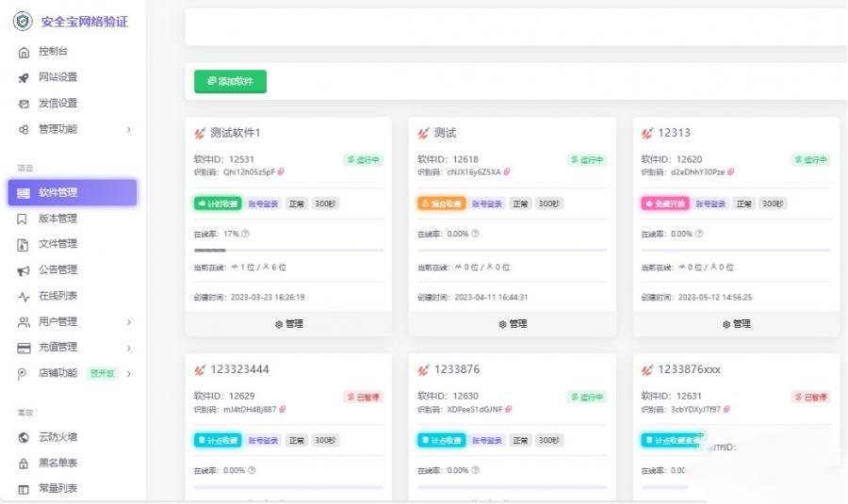Image resolution: width=848 pixels, height=504 pixels.
Task: Click the 黑名单表 lock icon
Action: pyautogui.click(x=24, y=463)
